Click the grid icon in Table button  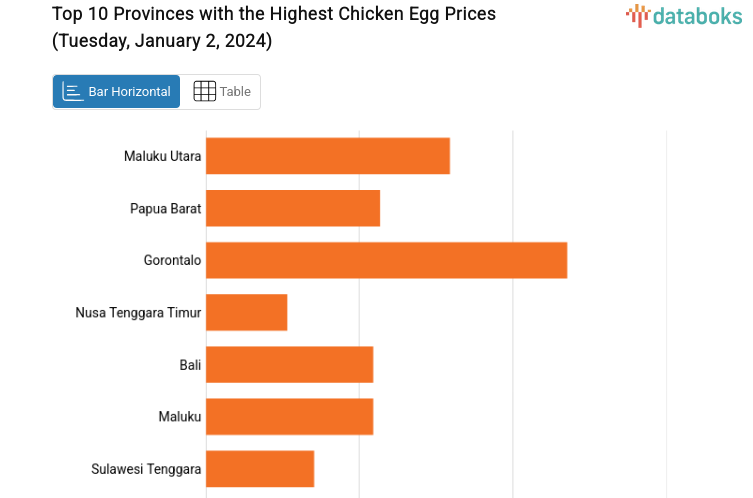(204, 92)
